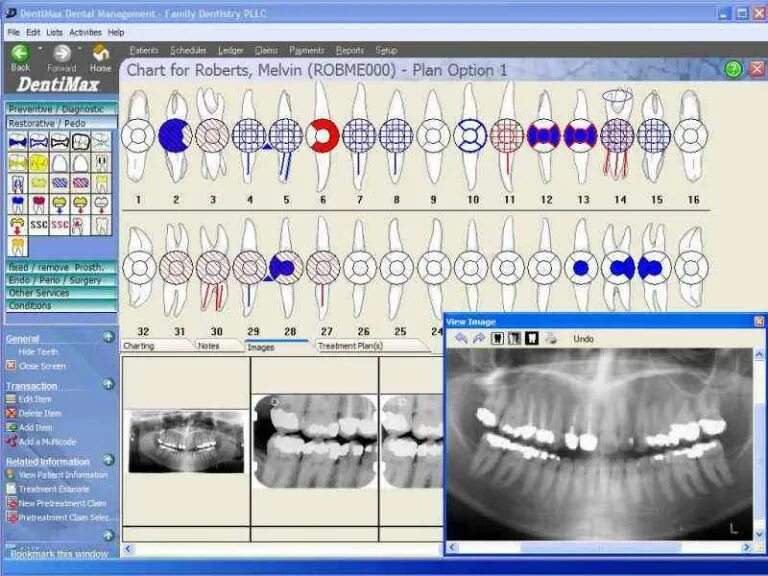Expand the Other Services category
768x576 pixels.
click(61, 293)
